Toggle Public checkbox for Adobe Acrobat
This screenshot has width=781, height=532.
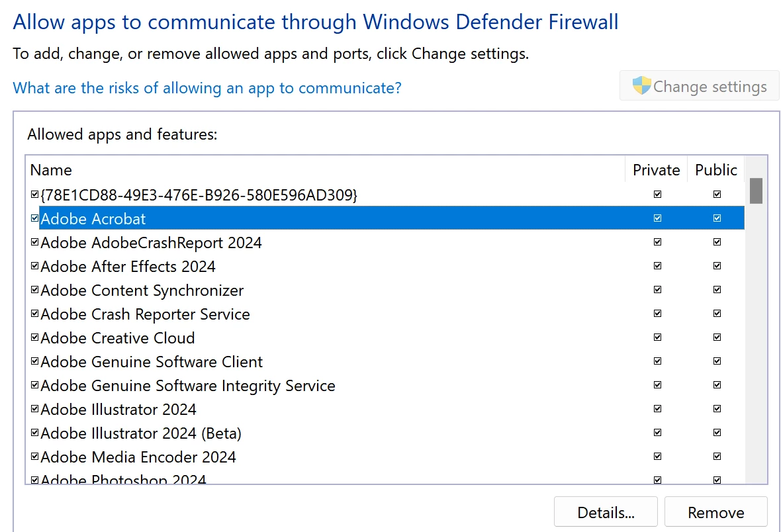point(717,218)
